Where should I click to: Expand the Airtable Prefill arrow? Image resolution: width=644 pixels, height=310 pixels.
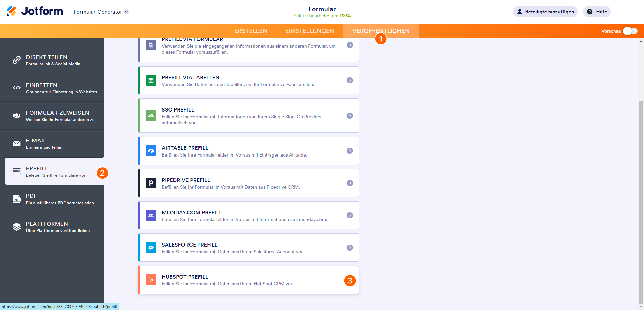coord(350,151)
